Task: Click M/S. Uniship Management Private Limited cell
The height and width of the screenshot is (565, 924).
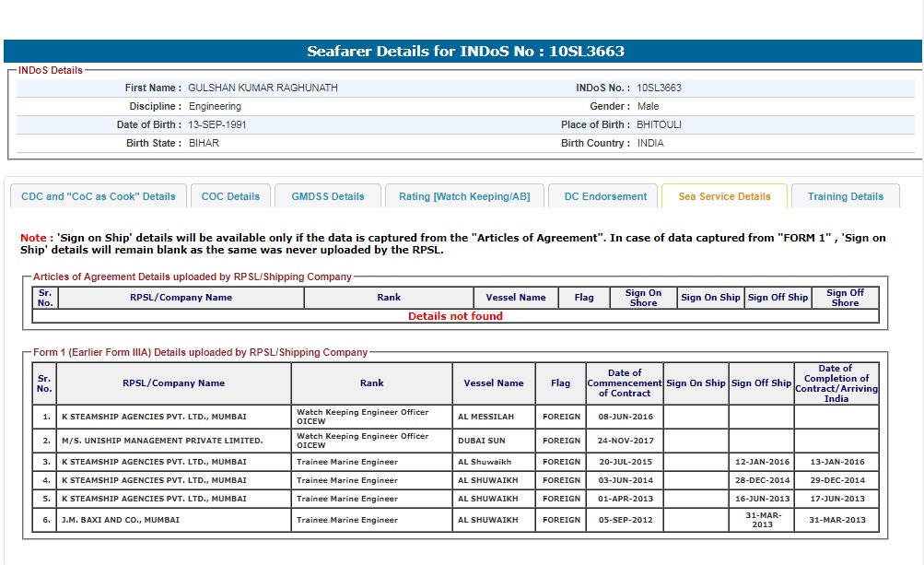Action: pyautogui.click(x=162, y=441)
